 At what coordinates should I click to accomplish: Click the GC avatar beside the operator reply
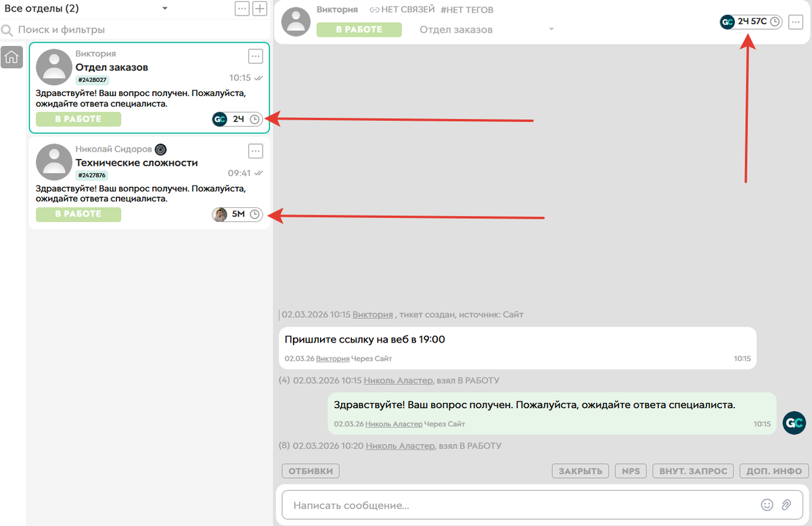(x=794, y=423)
